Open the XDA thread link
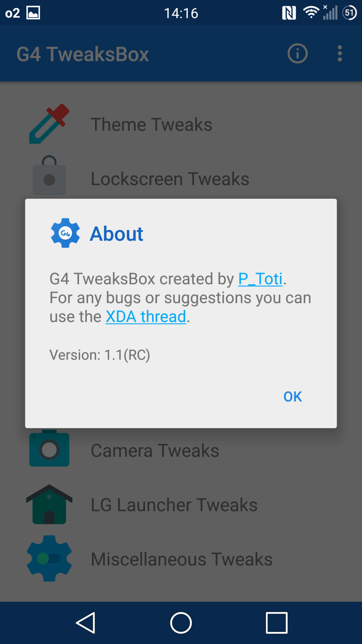This screenshot has height=644, width=362. coord(146,317)
